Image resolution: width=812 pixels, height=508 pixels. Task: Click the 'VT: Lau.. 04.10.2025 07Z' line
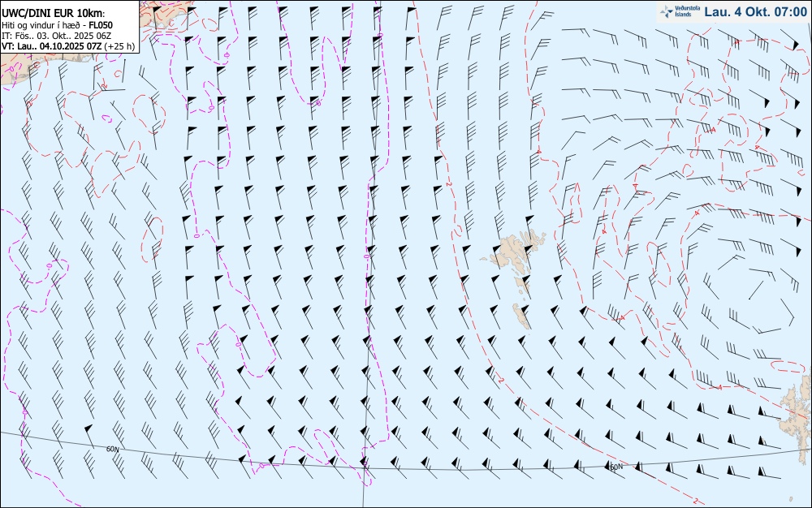(68, 46)
